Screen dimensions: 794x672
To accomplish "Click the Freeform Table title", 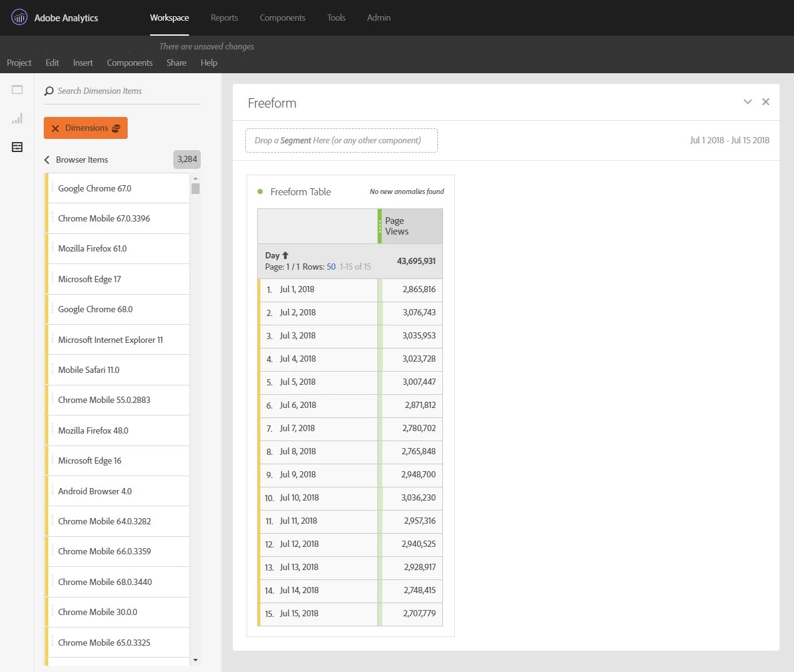I will coord(300,192).
